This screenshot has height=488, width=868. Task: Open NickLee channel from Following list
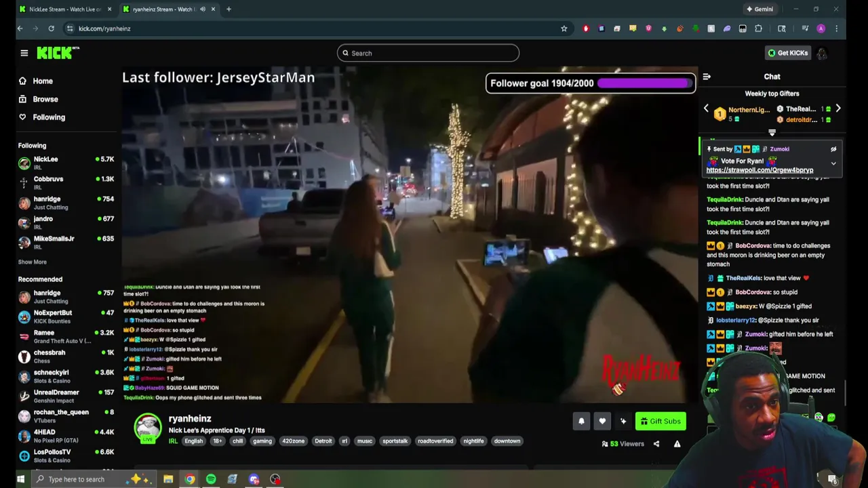pyautogui.click(x=66, y=163)
